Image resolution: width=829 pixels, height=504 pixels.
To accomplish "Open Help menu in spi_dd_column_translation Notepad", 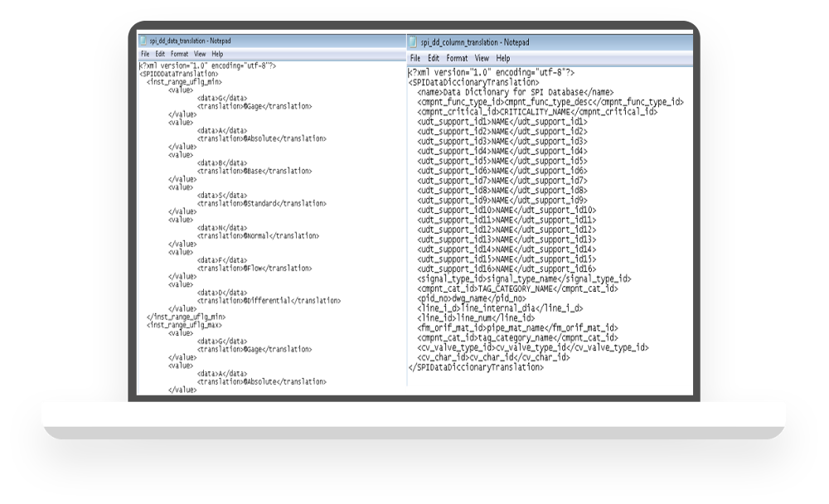I will click(503, 59).
